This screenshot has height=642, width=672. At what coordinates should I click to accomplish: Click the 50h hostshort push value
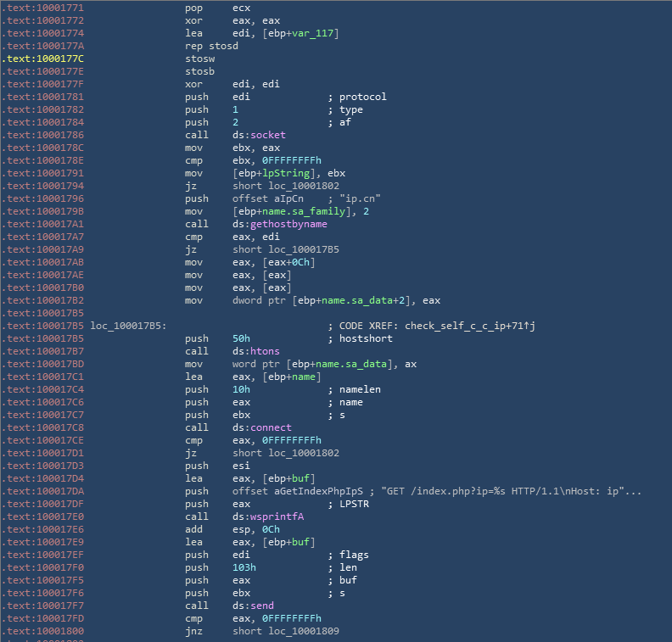241,338
